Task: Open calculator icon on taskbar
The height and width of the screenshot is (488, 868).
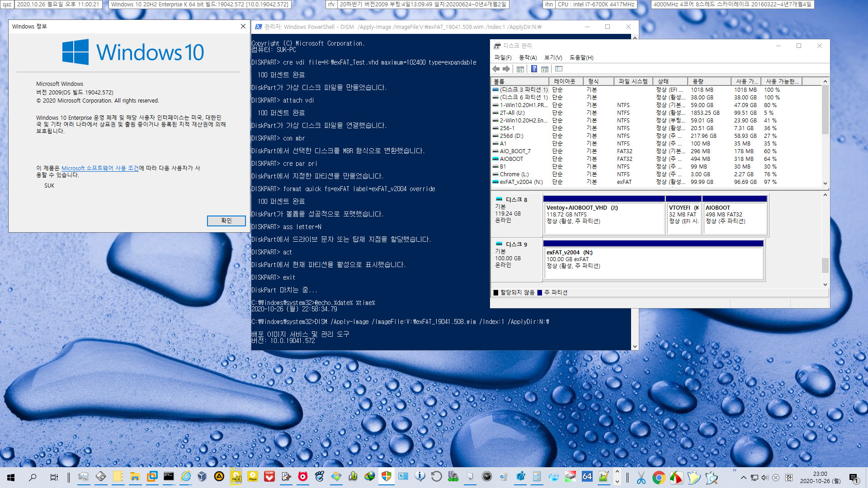Action: point(537,477)
